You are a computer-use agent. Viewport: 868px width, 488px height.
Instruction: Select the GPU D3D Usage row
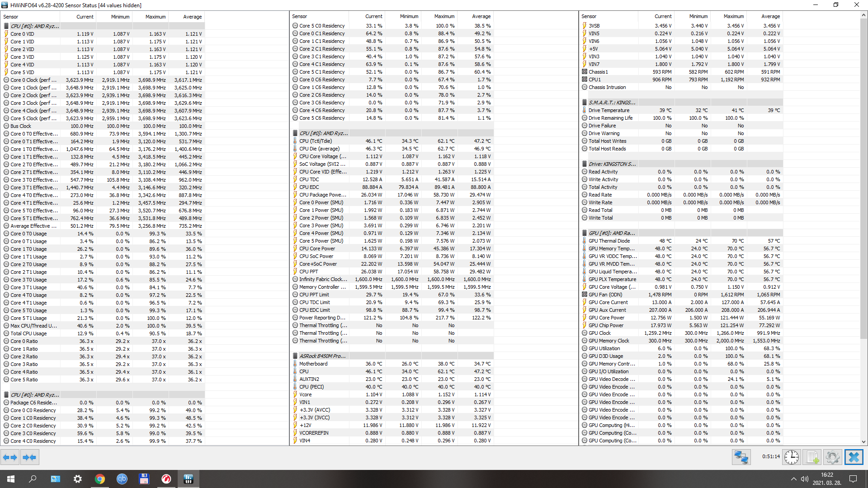click(x=682, y=356)
